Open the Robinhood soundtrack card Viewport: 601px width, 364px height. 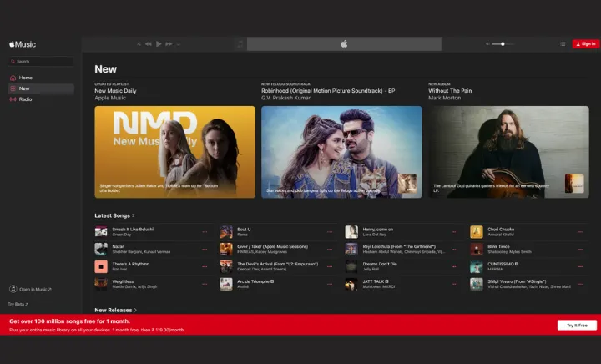(x=341, y=152)
